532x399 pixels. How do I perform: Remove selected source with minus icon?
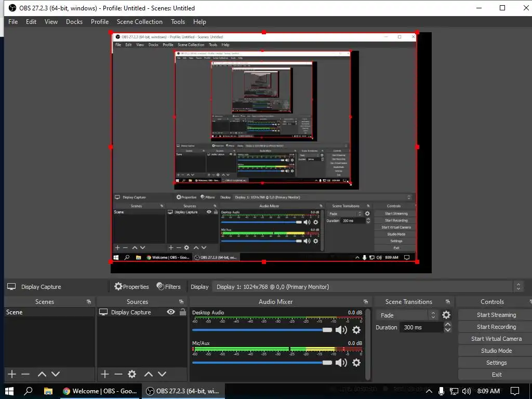(118, 374)
